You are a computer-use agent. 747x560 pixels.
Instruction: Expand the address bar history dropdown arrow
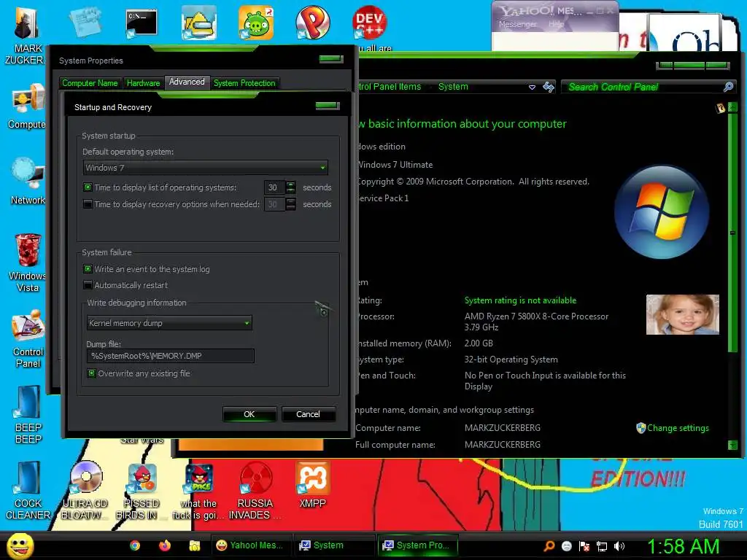pyautogui.click(x=532, y=87)
